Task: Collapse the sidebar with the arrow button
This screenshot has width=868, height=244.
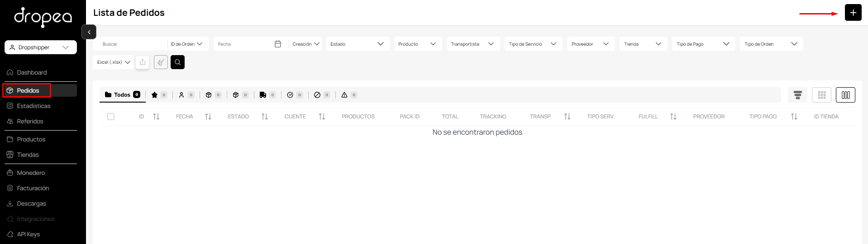Action: click(89, 32)
